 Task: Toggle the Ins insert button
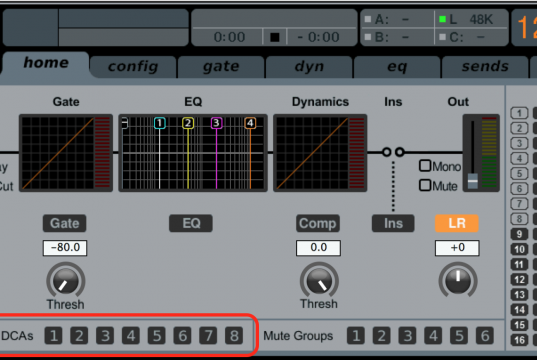(393, 223)
